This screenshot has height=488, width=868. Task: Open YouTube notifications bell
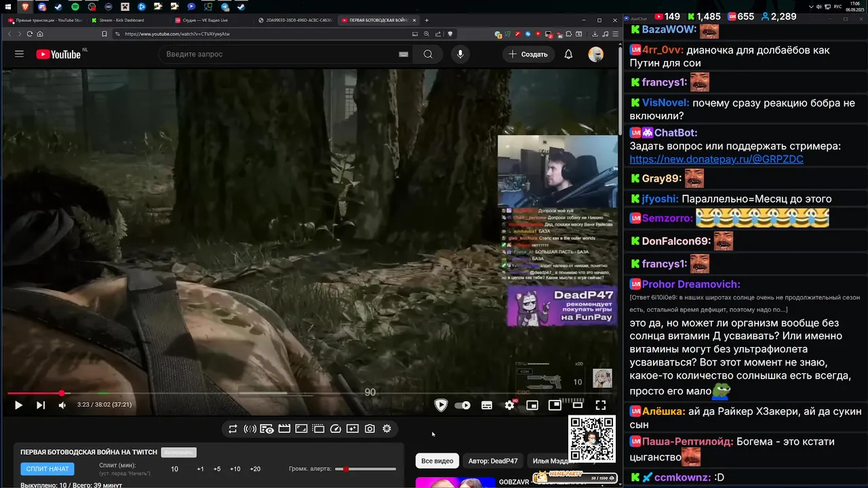click(568, 54)
